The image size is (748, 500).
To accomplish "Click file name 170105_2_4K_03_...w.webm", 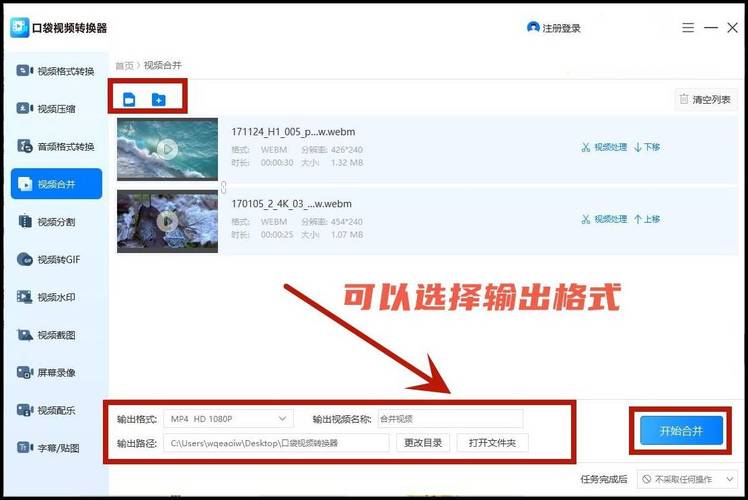I will coord(291,204).
